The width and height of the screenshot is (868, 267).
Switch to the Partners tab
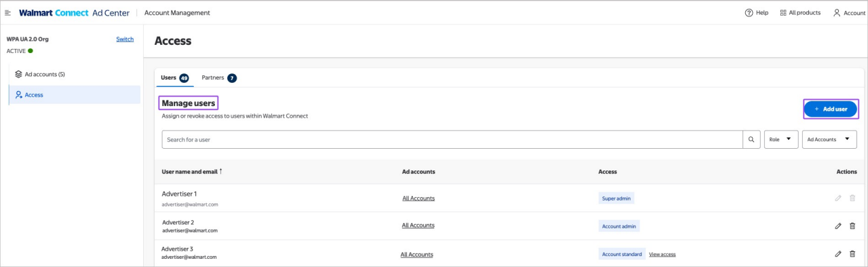tap(219, 77)
